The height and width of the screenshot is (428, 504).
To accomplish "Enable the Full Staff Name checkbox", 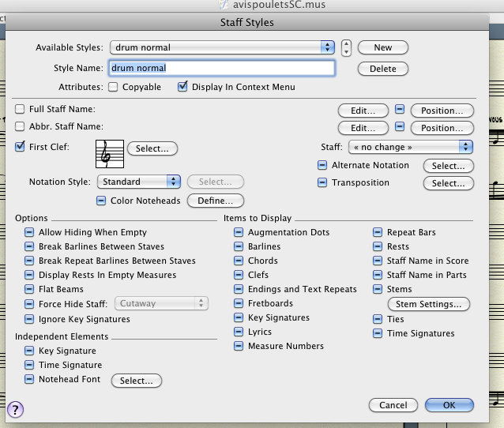I will click(20, 110).
